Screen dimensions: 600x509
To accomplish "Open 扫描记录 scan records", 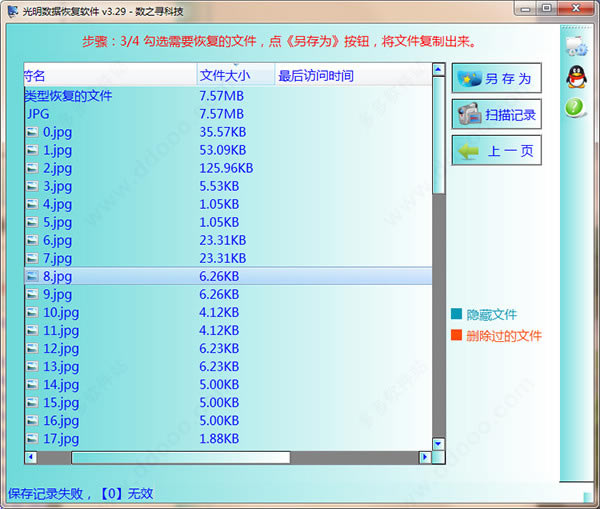I will (x=496, y=114).
